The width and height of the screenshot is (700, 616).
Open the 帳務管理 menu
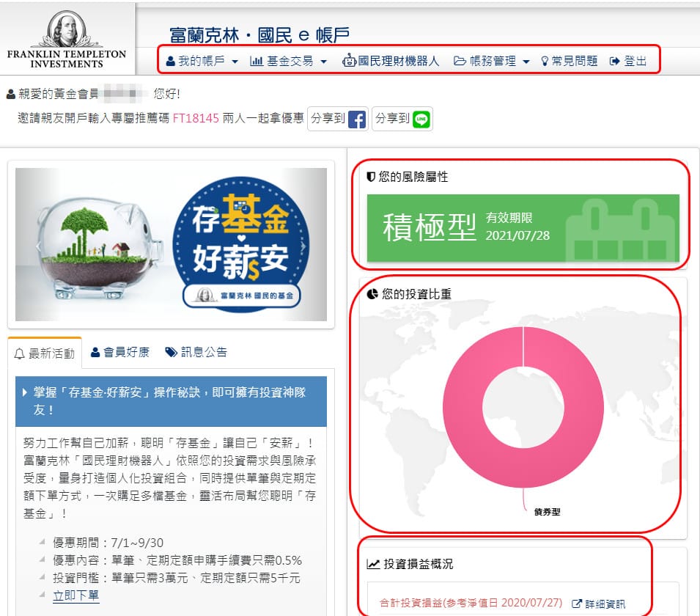(x=492, y=61)
